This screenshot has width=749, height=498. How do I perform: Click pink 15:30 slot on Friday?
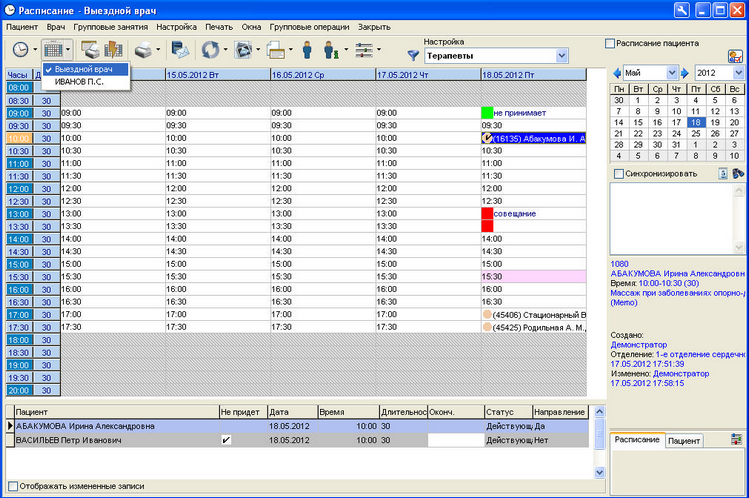pos(534,276)
